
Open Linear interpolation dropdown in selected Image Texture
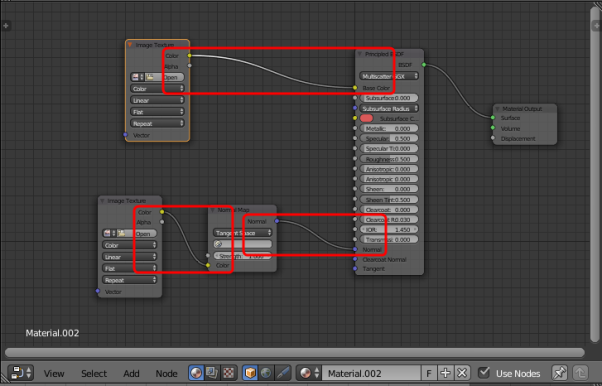click(157, 100)
